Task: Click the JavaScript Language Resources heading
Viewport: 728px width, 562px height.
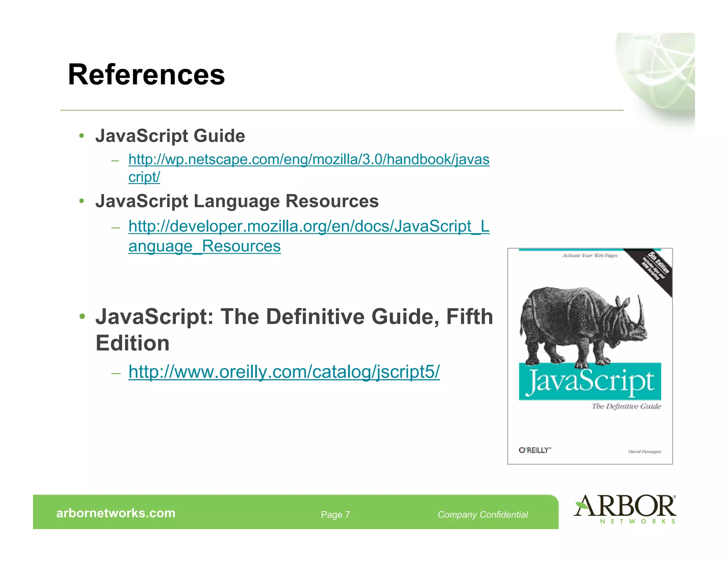Action: [x=237, y=201]
